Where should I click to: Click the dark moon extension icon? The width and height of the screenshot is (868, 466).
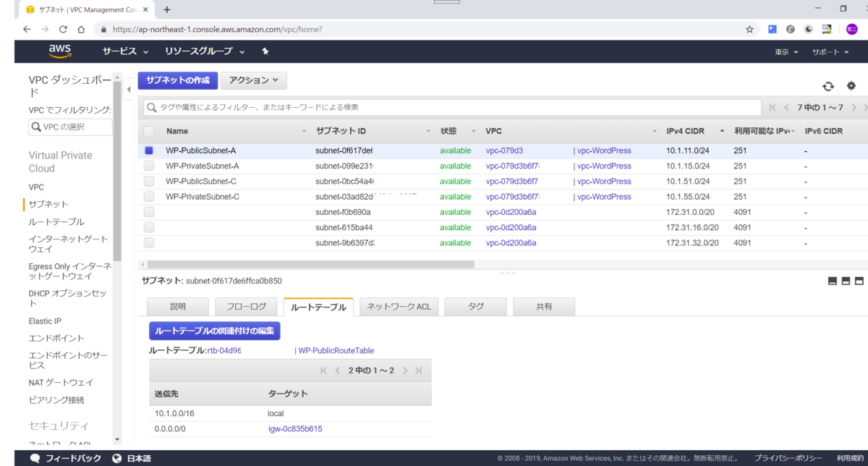point(809,30)
